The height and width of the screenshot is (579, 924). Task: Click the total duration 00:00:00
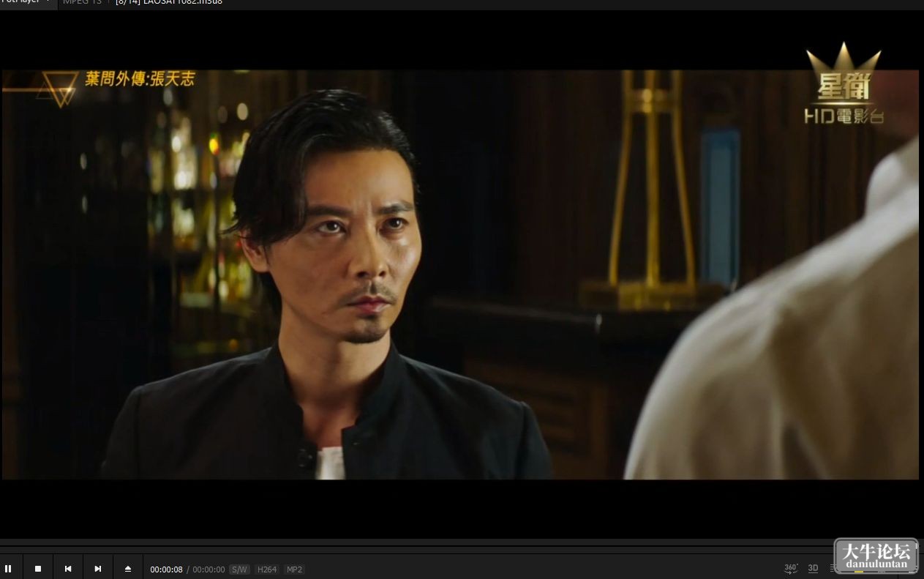coord(209,569)
